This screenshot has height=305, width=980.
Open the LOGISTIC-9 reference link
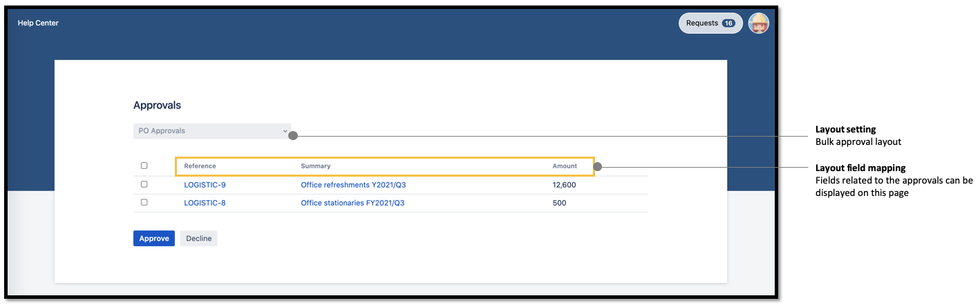(x=205, y=185)
